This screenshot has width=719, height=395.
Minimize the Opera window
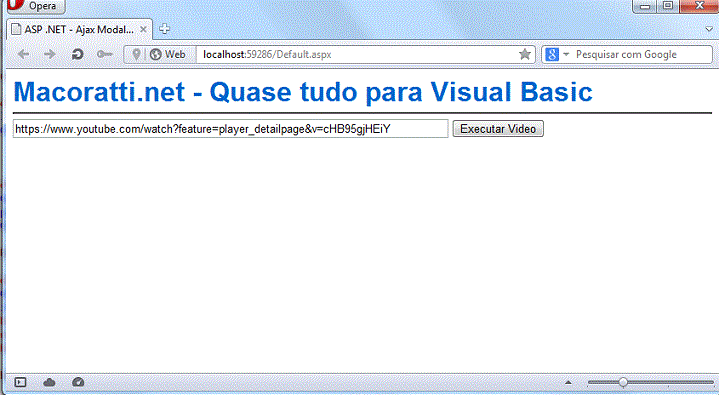[x=644, y=6]
